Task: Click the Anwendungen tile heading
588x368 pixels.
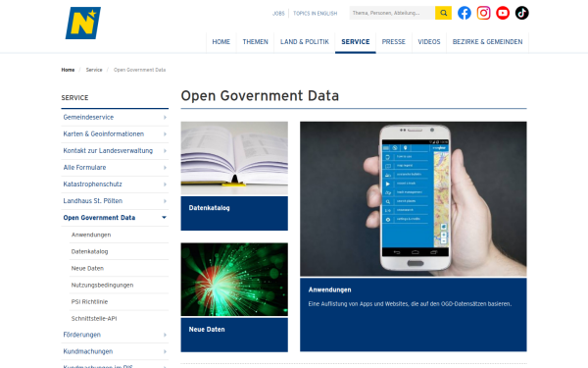Action: tap(330, 289)
